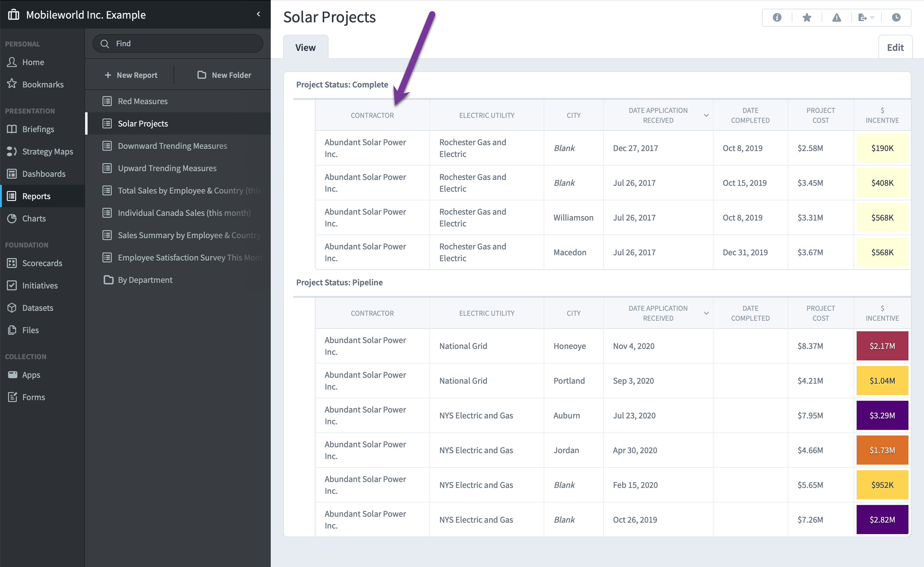Bookmark report with the star icon
The width and height of the screenshot is (924, 567).
(x=807, y=17)
